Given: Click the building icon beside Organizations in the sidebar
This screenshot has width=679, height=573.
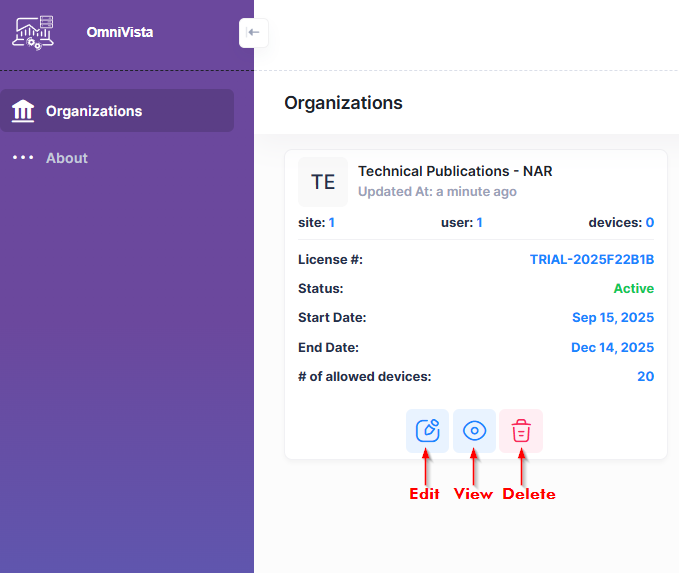Looking at the screenshot, I should pyautogui.click(x=22, y=111).
